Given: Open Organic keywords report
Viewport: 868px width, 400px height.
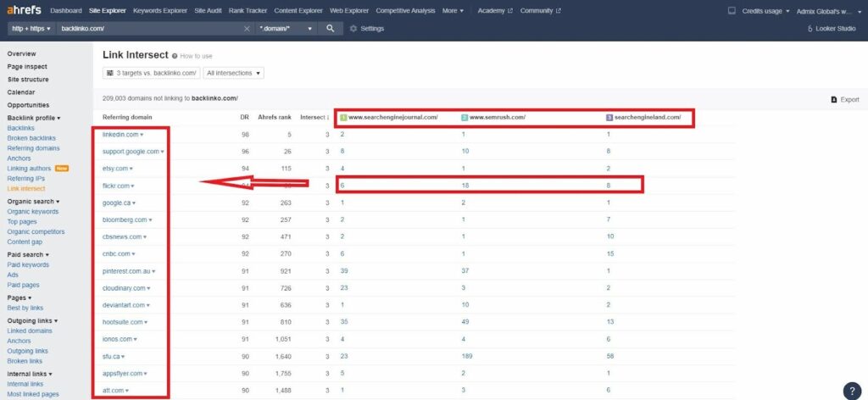Looking at the screenshot, I should click(x=33, y=211).
